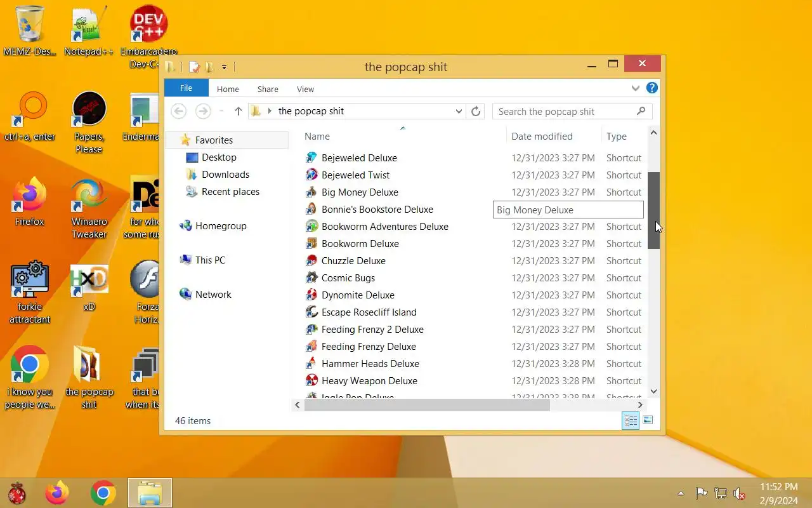Open the Share ribbon tab
The height and width of the screenshot is (508, 812).
point(268,89)
